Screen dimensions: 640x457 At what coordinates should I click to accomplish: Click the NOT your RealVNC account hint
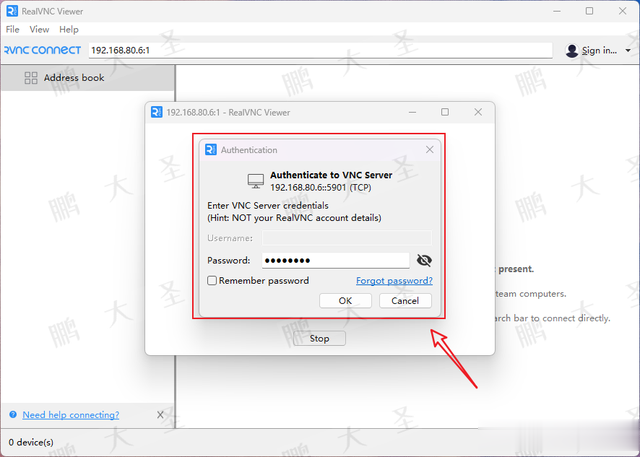point(294,218)
